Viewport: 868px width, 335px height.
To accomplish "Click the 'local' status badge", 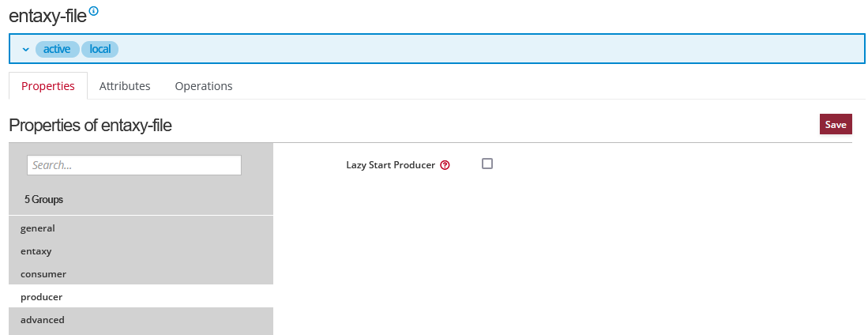I will [x=100, y=49].
